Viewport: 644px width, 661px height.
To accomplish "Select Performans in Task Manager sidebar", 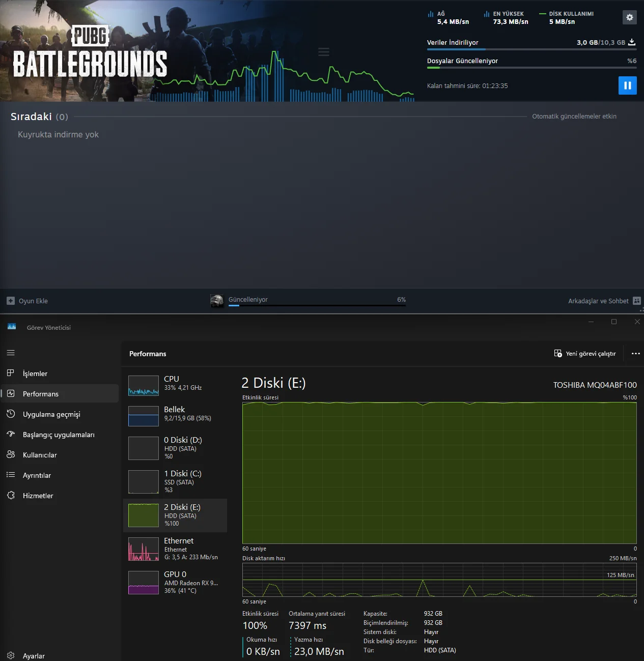I will [x=60, y=393].
